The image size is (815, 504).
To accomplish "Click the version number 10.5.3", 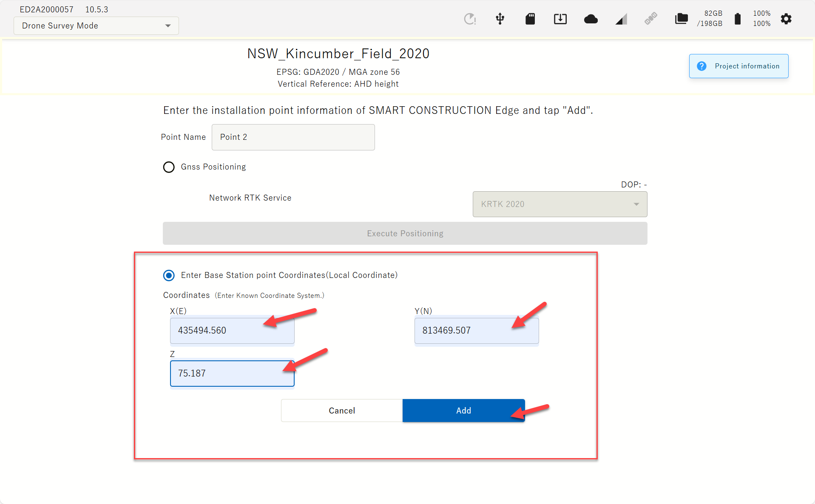I will (x=97, y=9).
